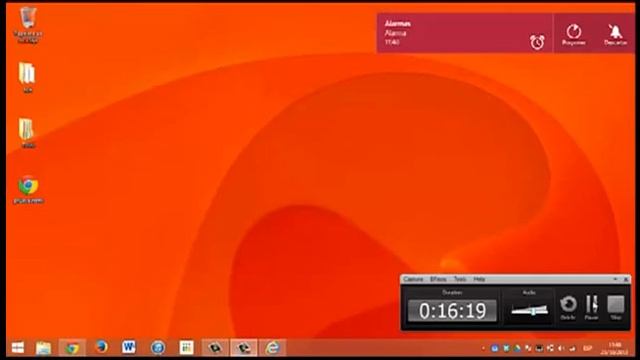Open Tools menu in recorder window
Viewport: 640px width, 360px height.
tap(460, 279)
